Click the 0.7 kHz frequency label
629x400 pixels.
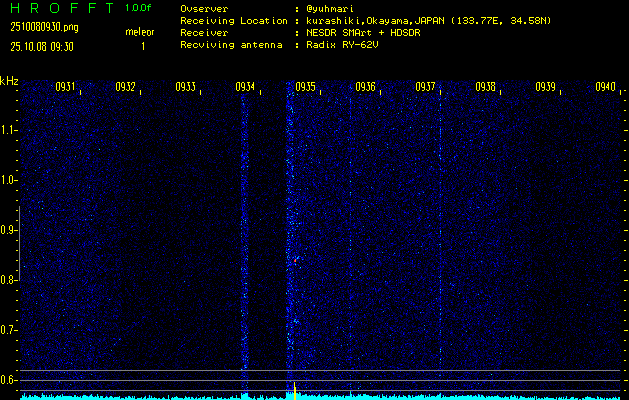click(x=7, y=330)
